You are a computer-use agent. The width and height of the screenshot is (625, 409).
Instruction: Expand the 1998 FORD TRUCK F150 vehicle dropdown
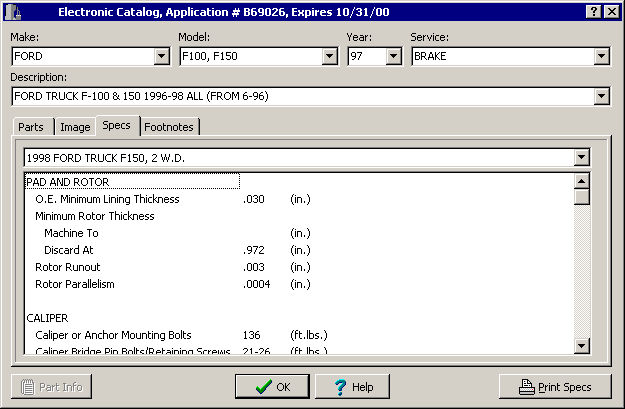581,158
